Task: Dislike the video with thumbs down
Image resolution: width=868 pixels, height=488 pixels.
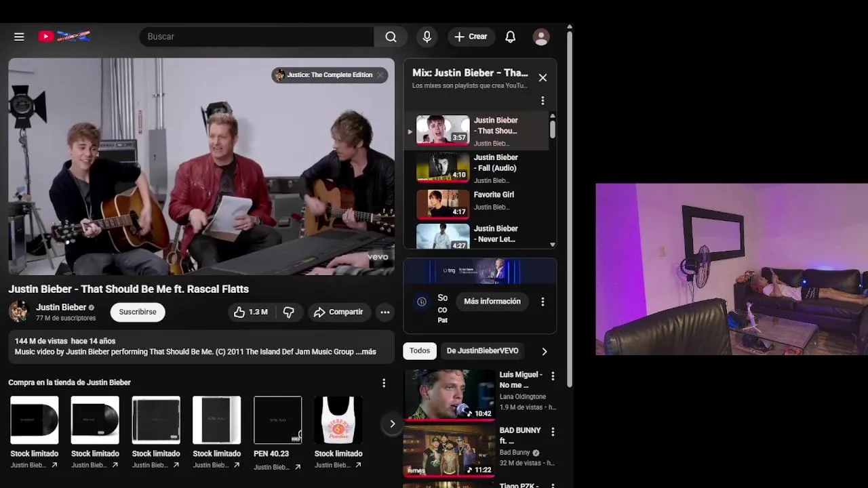Action: pos(289,312)
